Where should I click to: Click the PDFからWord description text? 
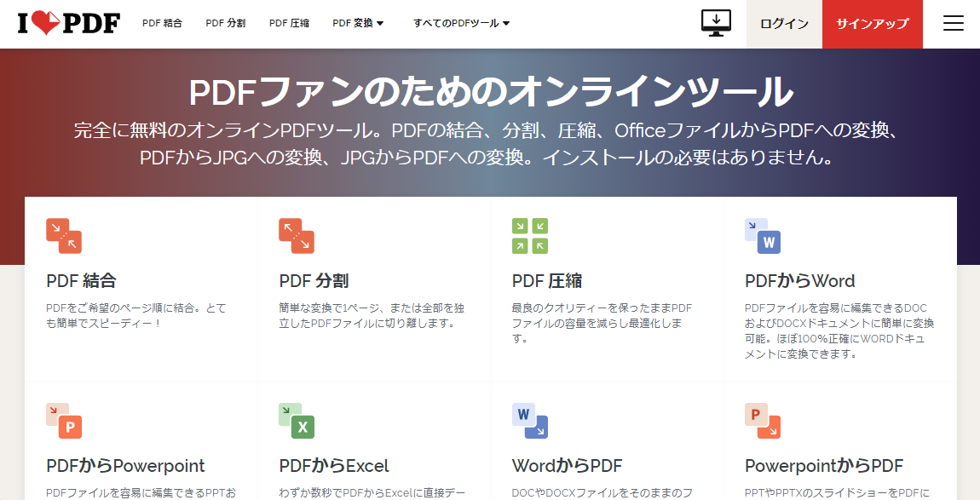839,330
